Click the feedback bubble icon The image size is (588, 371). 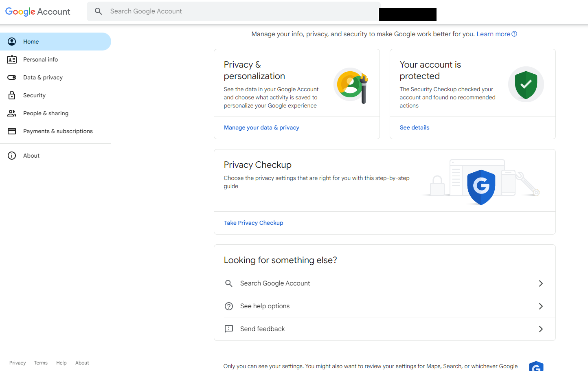229,329
